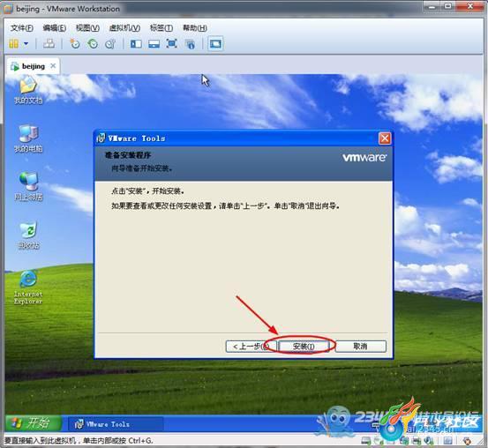Toggle the console view icon in toolbar
Image resolution: width=488 pixels, height=448 pixels.
coord(215,44)
